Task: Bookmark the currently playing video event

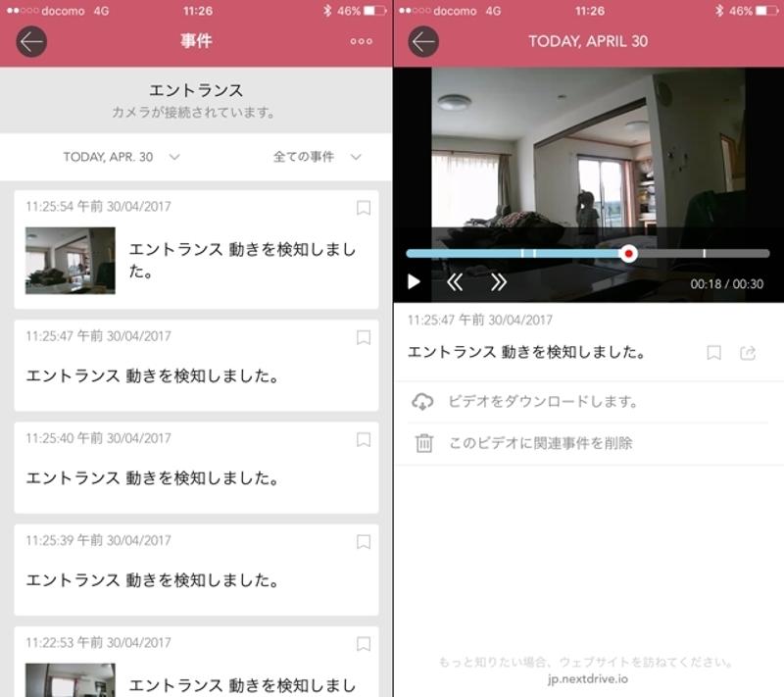Action: [x=713, y=353]
